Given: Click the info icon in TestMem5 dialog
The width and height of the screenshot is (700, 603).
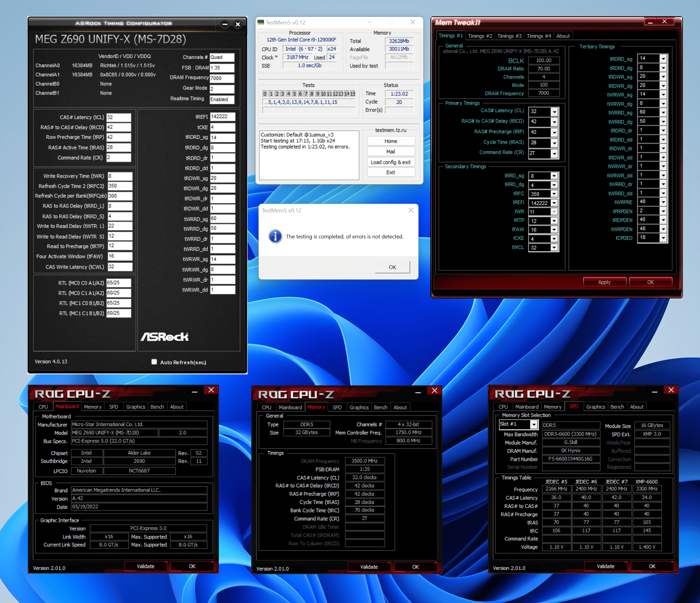Looking at the screenshot, I should pyautogui.click(x=275, y=237).
